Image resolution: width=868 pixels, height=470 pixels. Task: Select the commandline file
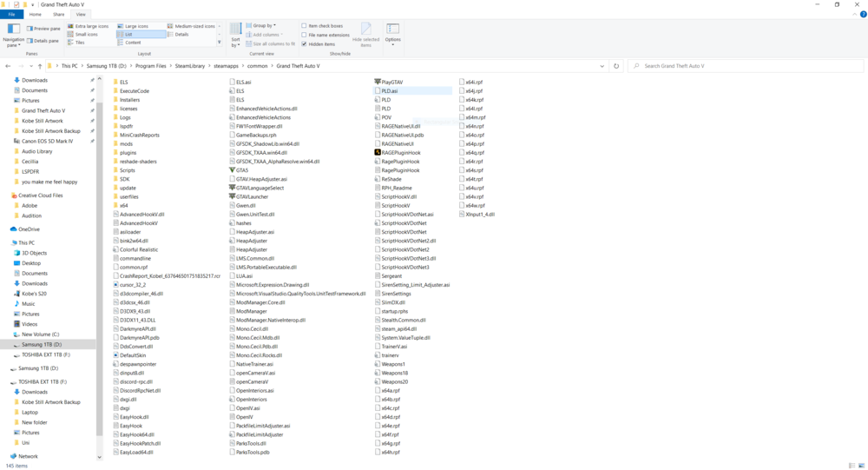[135, 258]
